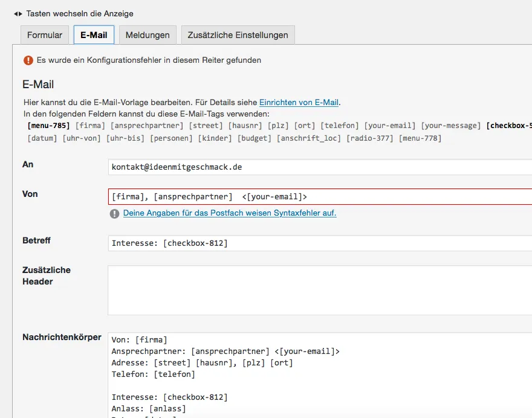Image resolution: width=532 pixels, height=418 pixels.
Task: Select the [datum] mail tag
Action: (42, 138)
